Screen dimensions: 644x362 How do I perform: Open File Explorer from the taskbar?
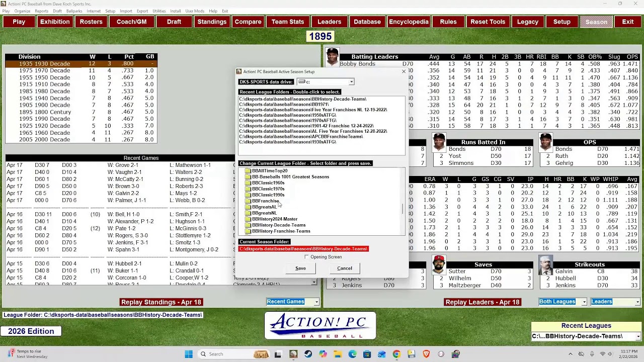[338, 354]
